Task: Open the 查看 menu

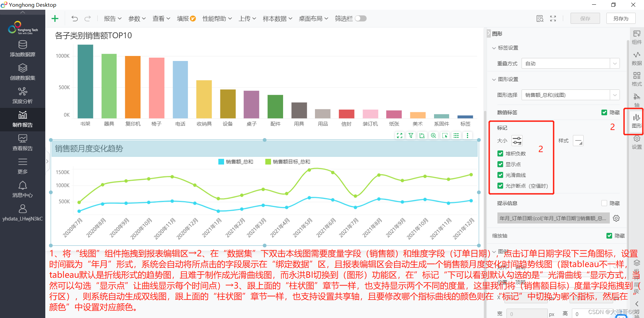Action: point(161,18)
